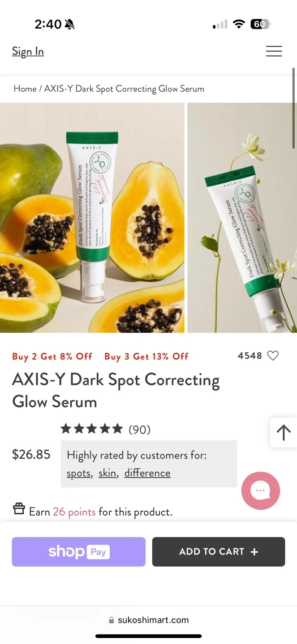
Task: Open the 'difference' review keyword
Action: pos(147,473)
